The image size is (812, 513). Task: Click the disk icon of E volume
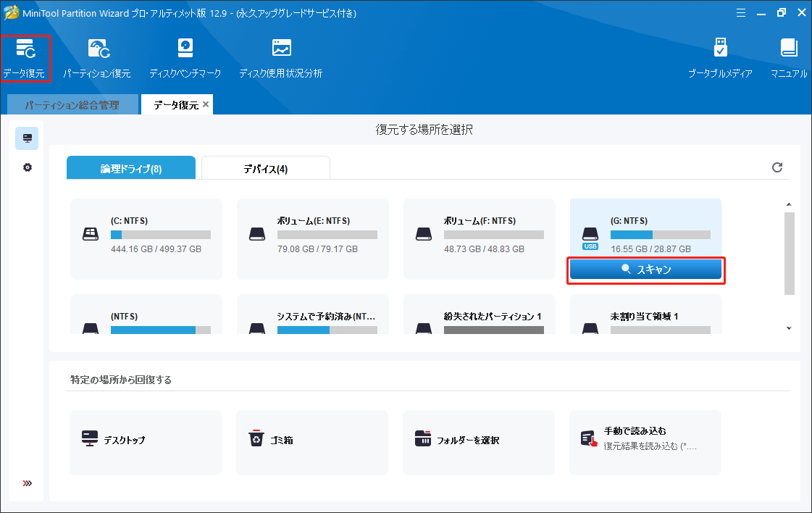tap(257, 234)
